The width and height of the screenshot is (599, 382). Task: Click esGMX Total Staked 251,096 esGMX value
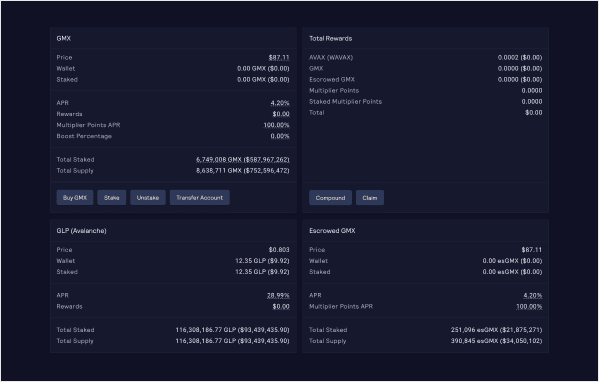point(496,330)
